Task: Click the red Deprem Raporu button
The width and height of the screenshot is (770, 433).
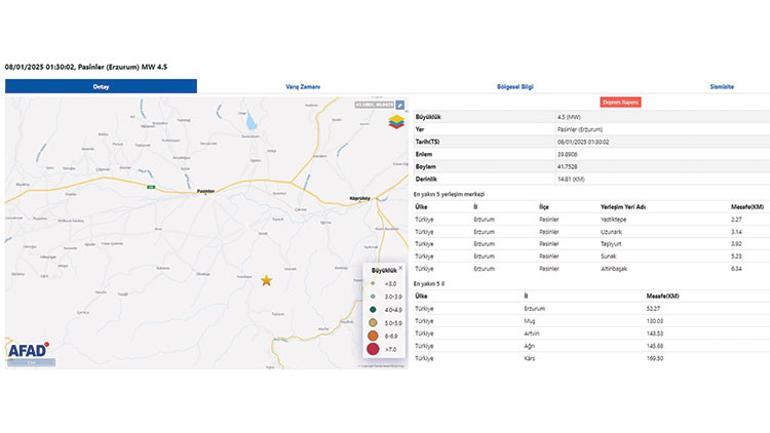Action: pos(621,102)
